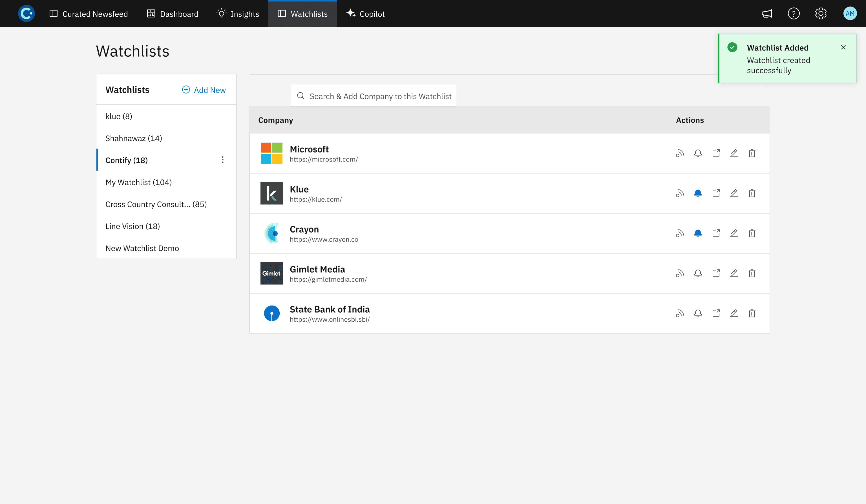The image size is (866, 504).
Task: Dismiss the Watchlist Added notification
Action: click(843, 47)
